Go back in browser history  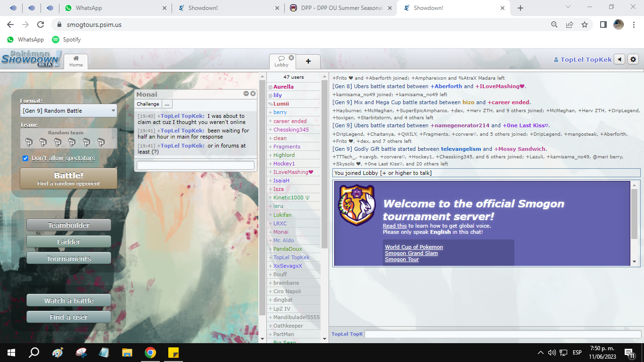[10, 25]
